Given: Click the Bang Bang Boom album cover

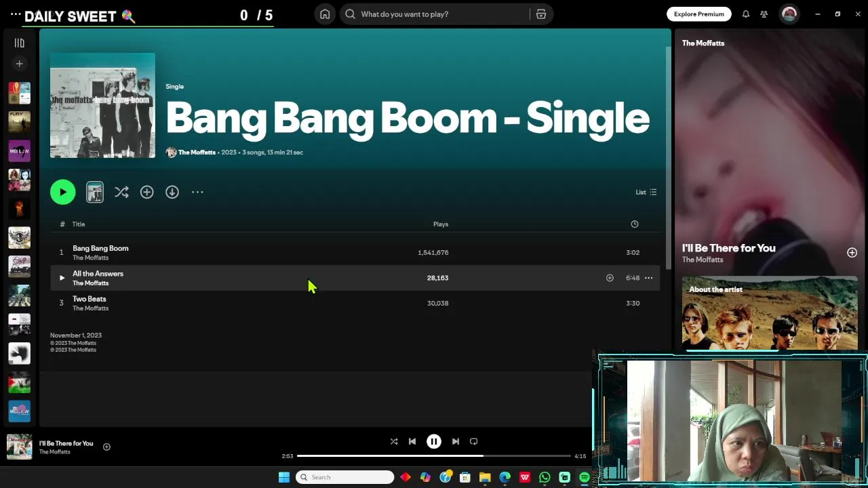Looking at the screenshot, I should 102,106.
